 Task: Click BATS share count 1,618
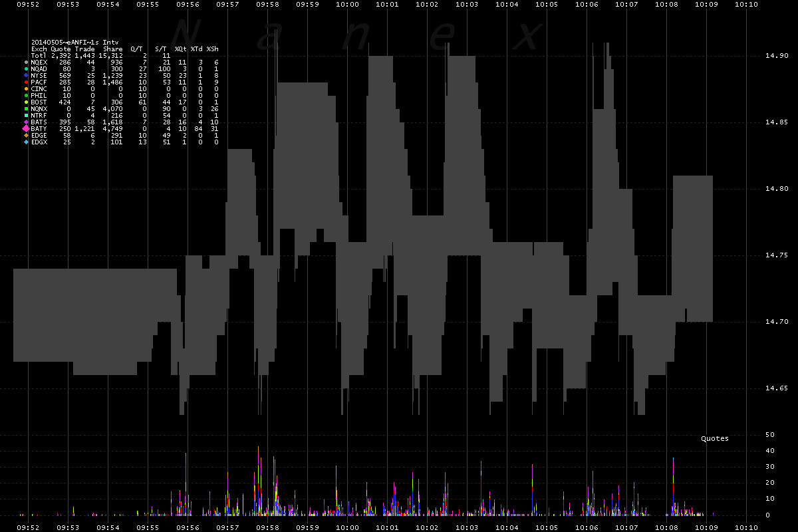[113, 122]
